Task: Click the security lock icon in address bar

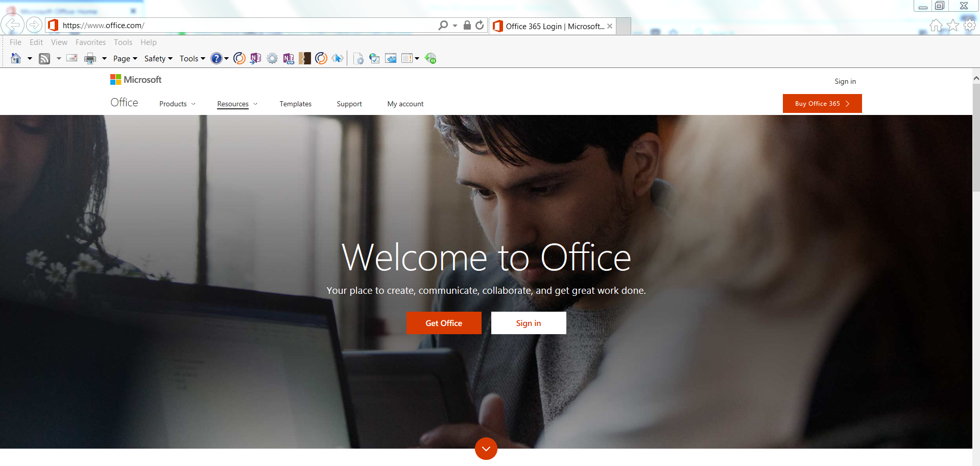Action: (x=467, y=25)
